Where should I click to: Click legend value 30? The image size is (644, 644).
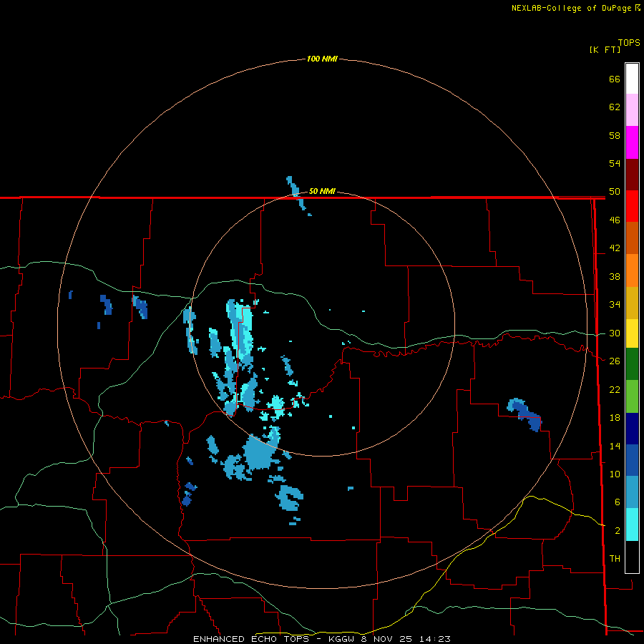615,333
